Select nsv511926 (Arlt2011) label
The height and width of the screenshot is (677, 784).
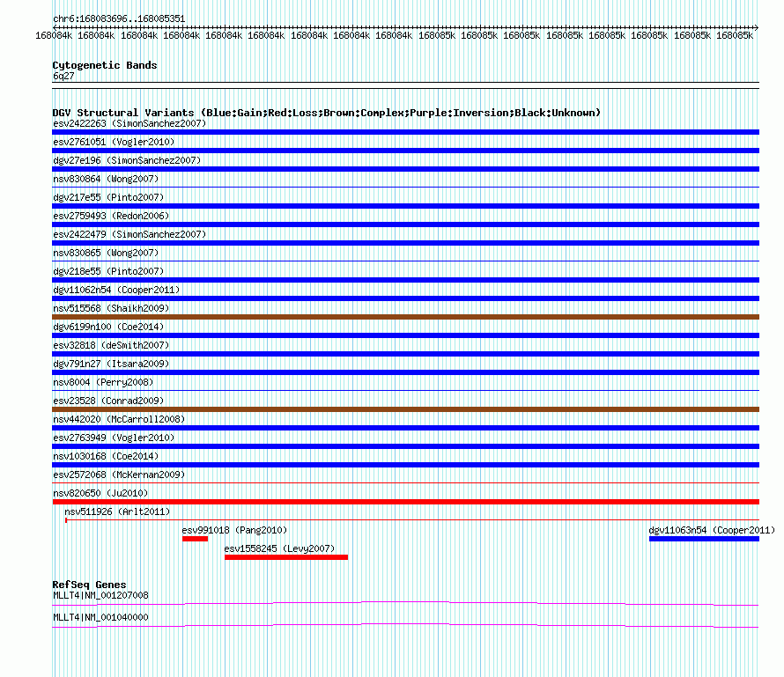coord(117,511)
